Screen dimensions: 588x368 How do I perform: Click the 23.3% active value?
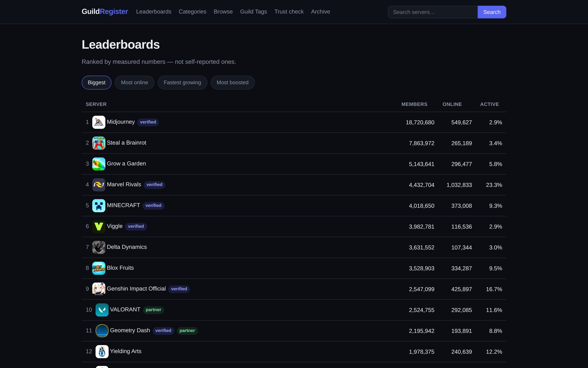point(494,185)
